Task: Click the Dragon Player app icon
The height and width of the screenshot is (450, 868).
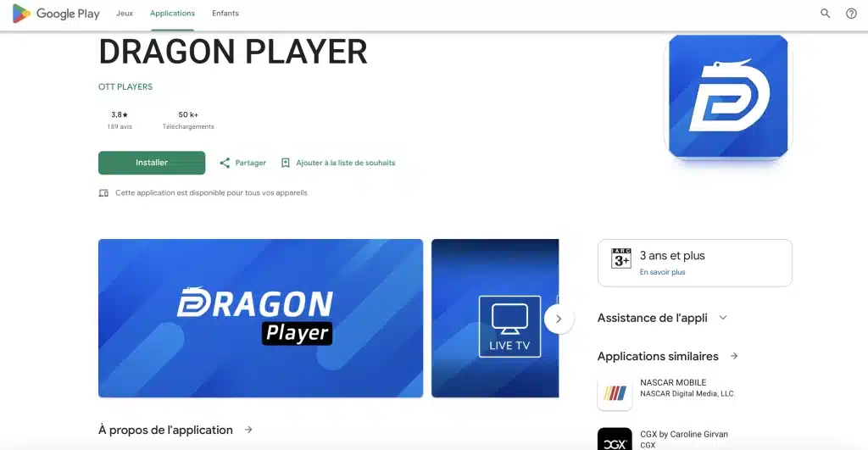Action: pyautogui.click(x=728, y=97)
